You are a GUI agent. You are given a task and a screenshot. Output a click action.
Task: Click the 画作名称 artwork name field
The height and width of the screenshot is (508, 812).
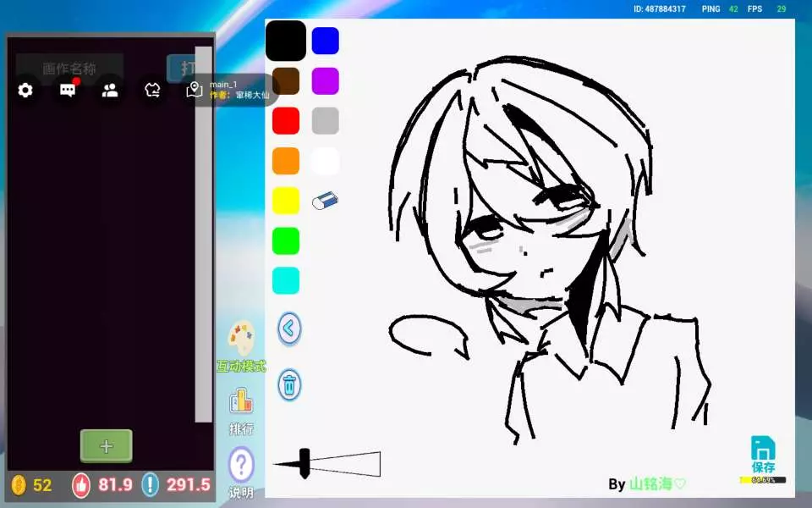pyautogui.click(x=69, y=69)
